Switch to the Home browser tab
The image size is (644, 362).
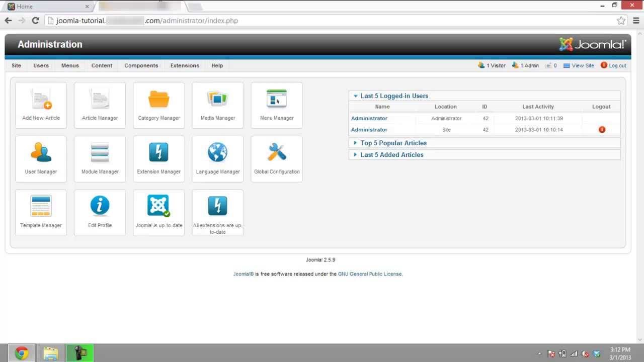click(x=49, y=7)
